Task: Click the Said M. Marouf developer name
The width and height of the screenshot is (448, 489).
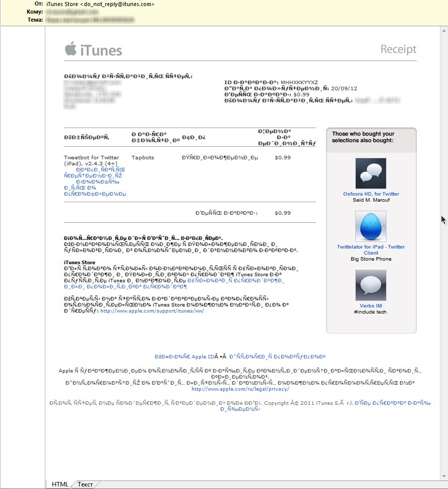Action: coord(371,200)
